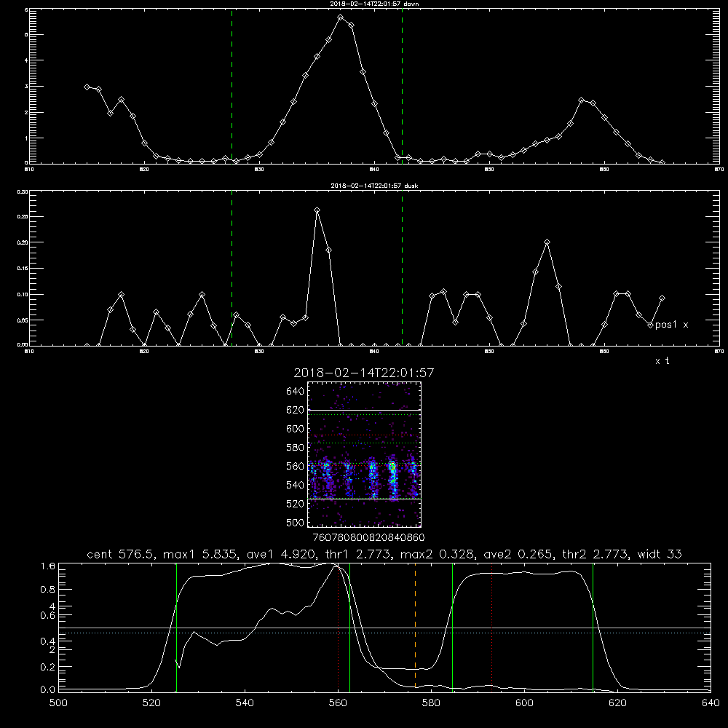Click the dusk plot title '2018-02-14T22:01:57 dusk'

tap(374, 186)
